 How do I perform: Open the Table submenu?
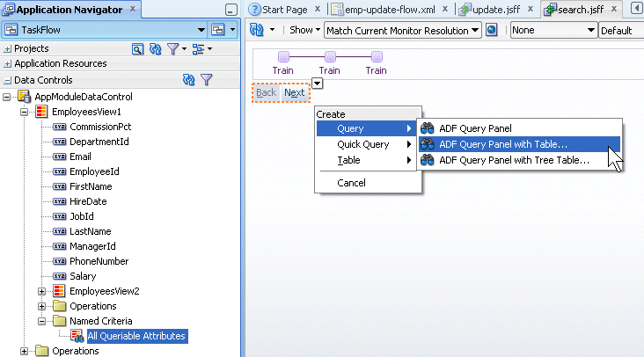(x=365, y=160)
